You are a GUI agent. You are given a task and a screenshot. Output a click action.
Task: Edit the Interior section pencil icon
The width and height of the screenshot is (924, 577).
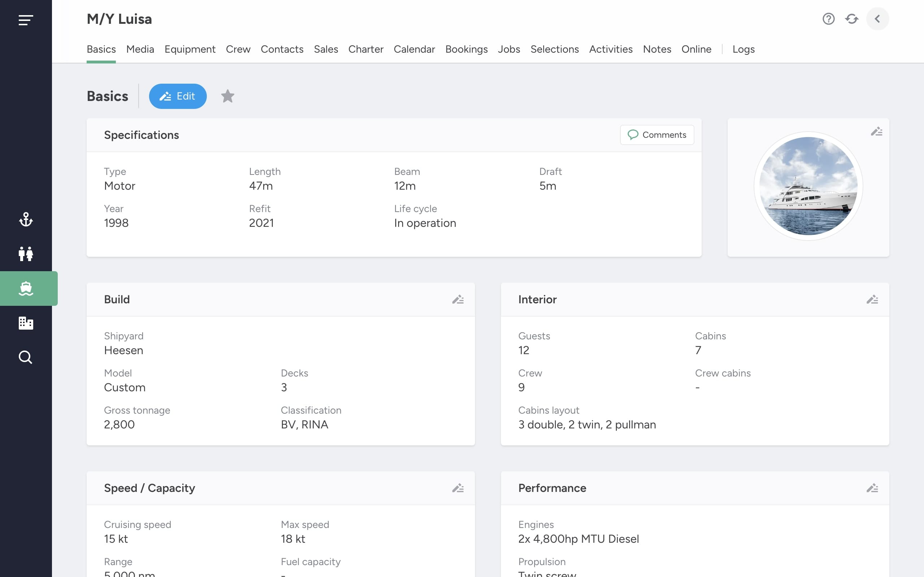coord(872,300)
